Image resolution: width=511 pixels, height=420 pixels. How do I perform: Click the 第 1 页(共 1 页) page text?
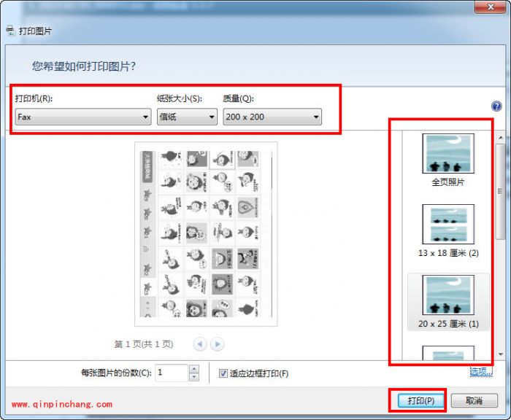click(143, 344)
